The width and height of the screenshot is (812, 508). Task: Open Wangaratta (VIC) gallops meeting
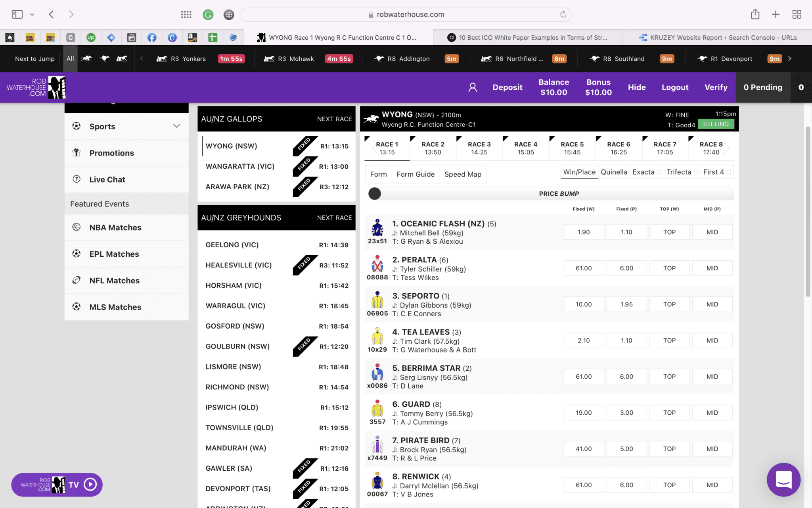coord(276,166)
